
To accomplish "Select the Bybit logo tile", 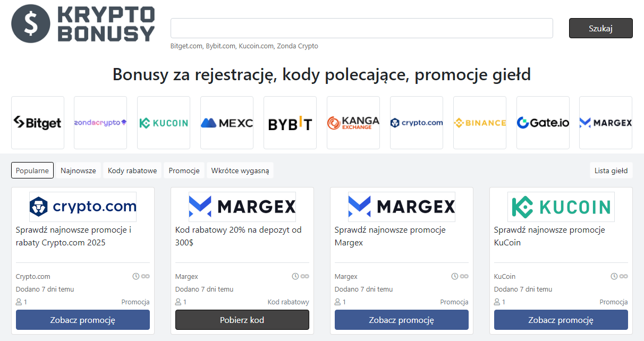I will click(x=290, y=123).
